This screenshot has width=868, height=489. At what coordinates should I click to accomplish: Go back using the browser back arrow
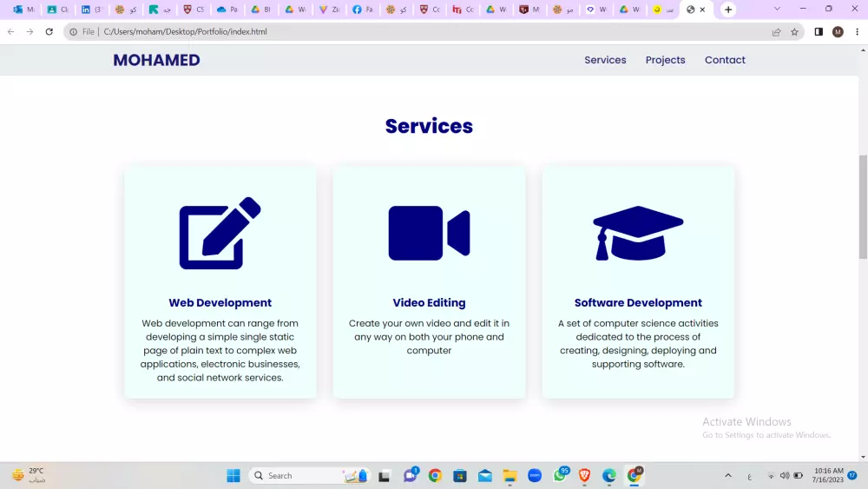click(x=11, y=31)
